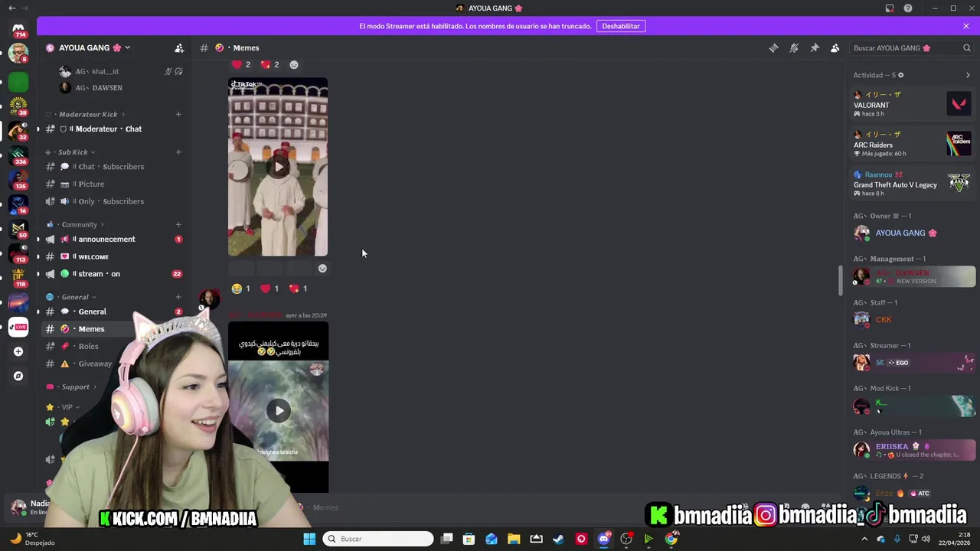
Task: Open the TikTok LIVE server icon
Action: (18, 327)
